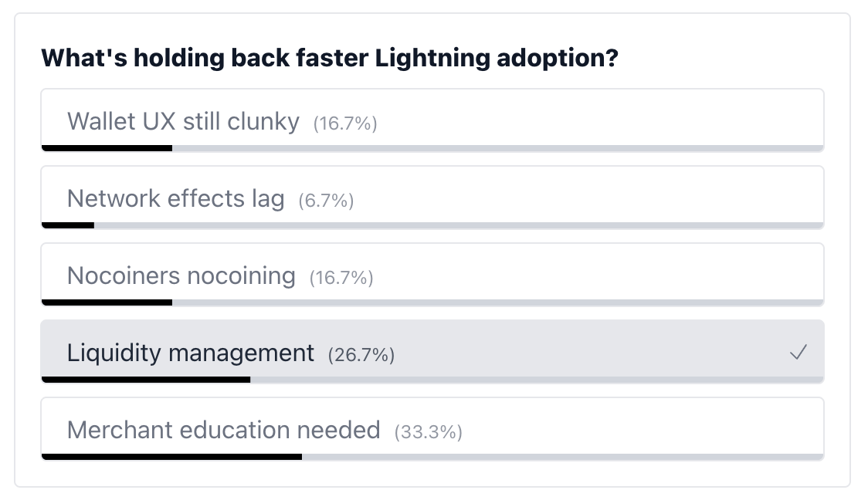The height and width of the screenshot is (500, 868).
Task: Click the 33.3% result percentage
Action: [x=428, y=432]
